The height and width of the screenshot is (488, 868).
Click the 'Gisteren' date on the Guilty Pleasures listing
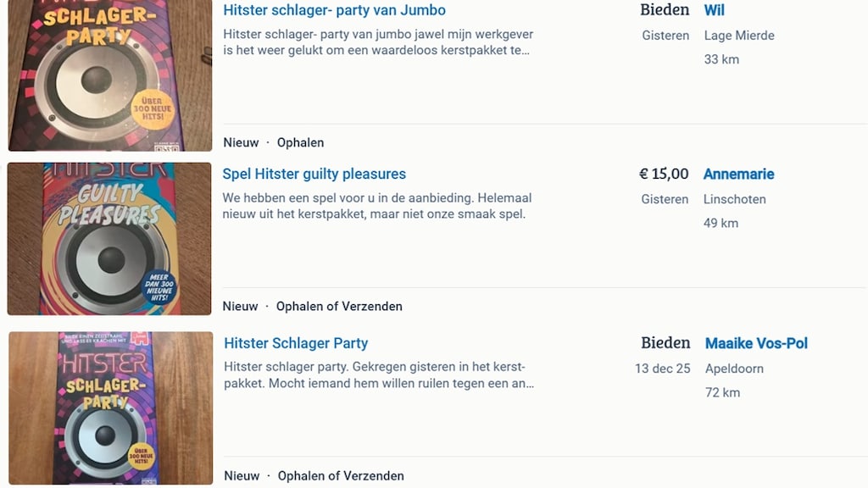(x=665, y=199)
